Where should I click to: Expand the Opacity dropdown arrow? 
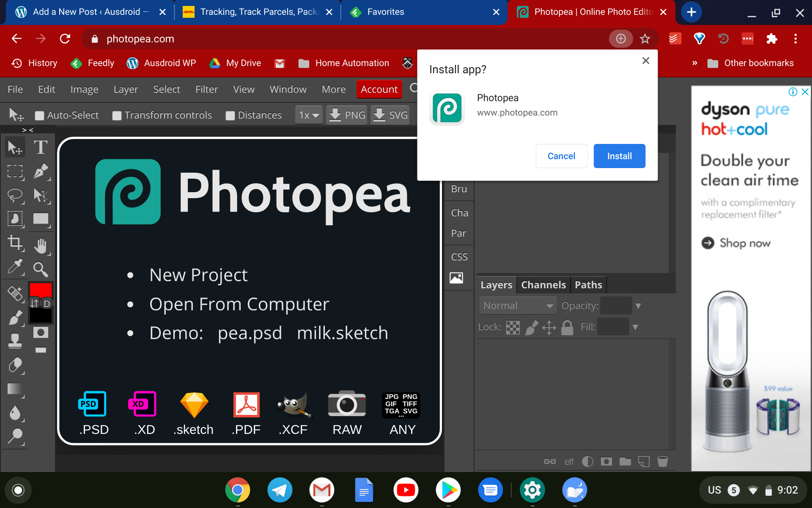point(638,306)
